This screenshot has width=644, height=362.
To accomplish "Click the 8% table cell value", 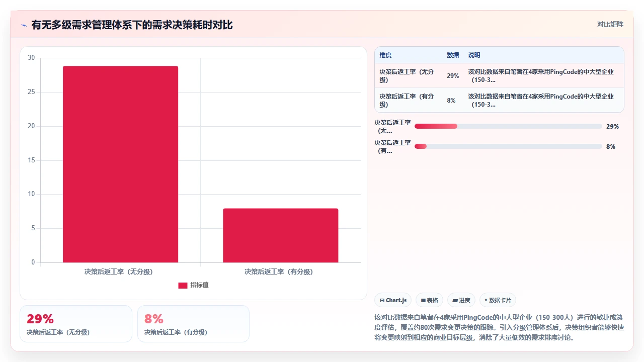I will [x=451, y=101].
